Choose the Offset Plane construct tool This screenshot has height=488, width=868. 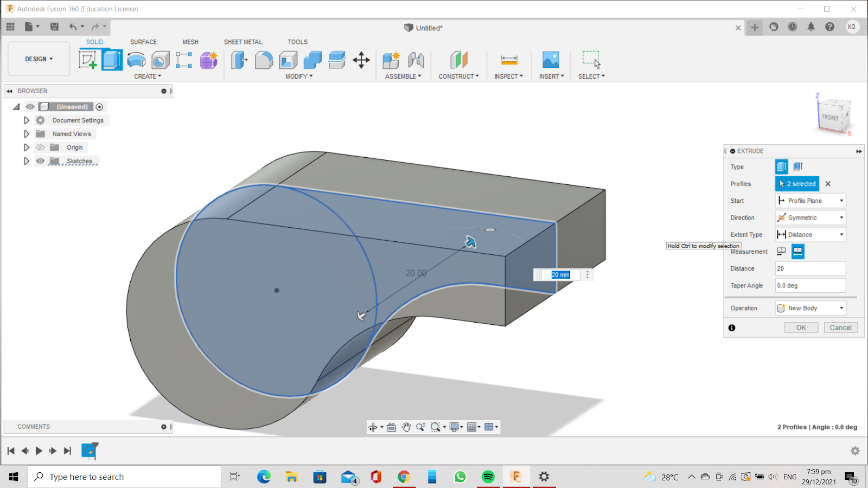(x=459, y=60)
